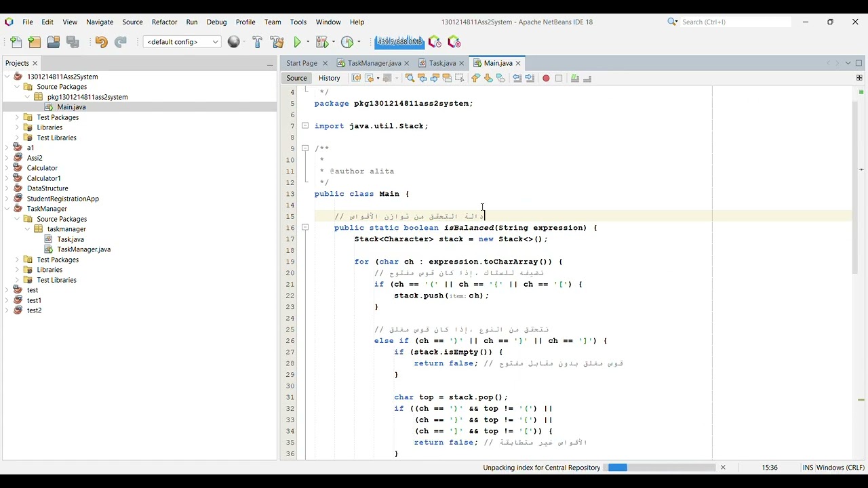This screenshot has height=488, width=868.
Task: Expand the StudentRegistrationApp project node
Action: pos(7,199)
